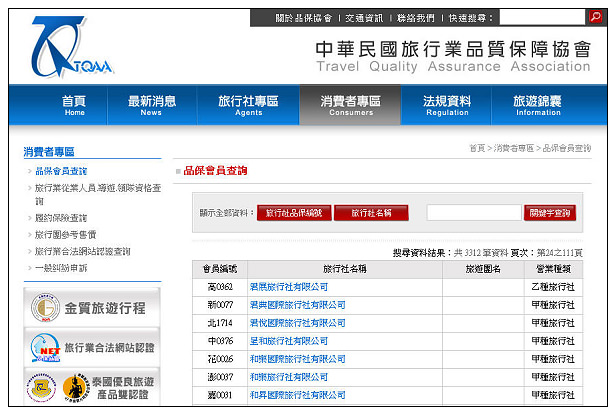Select 旅行業合法網站認證查詢 sidebar link

pyautogui.click(x=82, y=251)
